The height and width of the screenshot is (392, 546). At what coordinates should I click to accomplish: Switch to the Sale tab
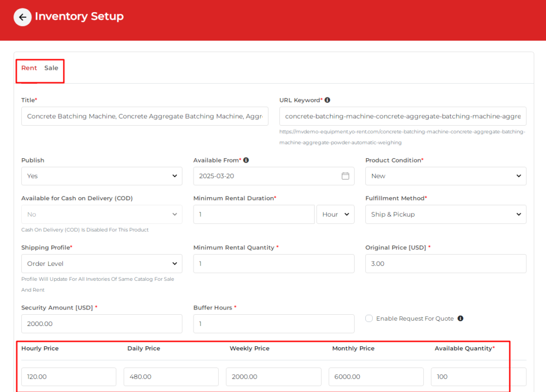(x=51, y=68)
